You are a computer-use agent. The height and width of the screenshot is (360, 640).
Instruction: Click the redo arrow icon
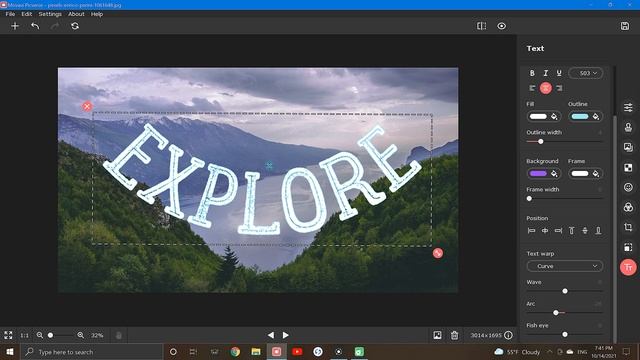(55, 26)
